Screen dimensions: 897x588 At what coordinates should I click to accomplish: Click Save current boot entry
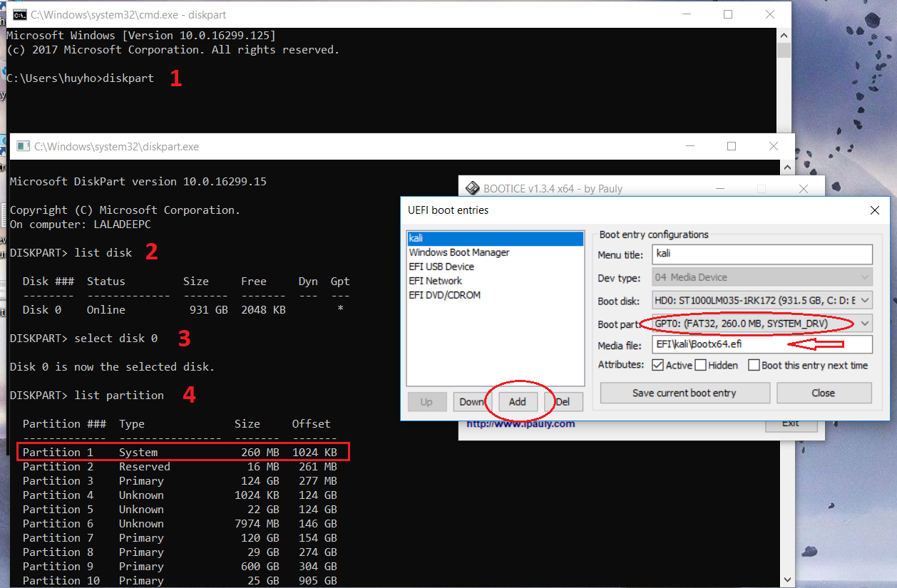[x=685, y=393]
